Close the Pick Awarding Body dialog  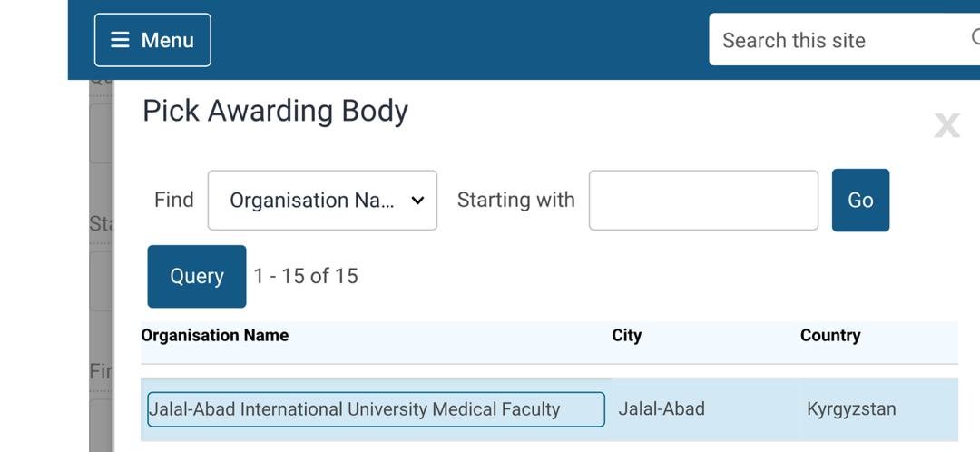[x=946, y=125]
